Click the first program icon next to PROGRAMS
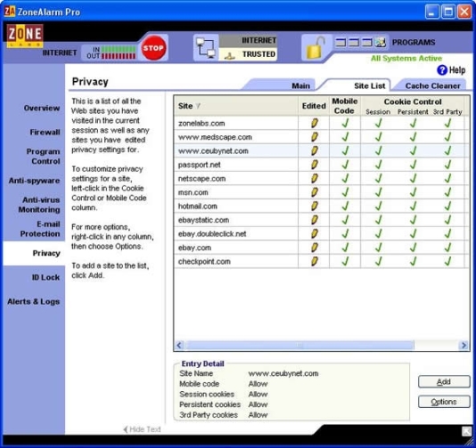Screen dimensions: 476x448 341,42
